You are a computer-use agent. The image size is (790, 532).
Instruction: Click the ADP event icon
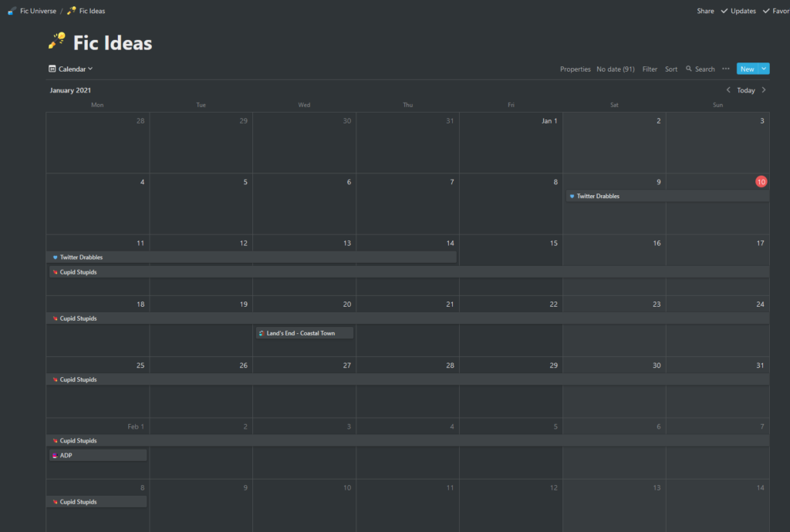[55, 456]
